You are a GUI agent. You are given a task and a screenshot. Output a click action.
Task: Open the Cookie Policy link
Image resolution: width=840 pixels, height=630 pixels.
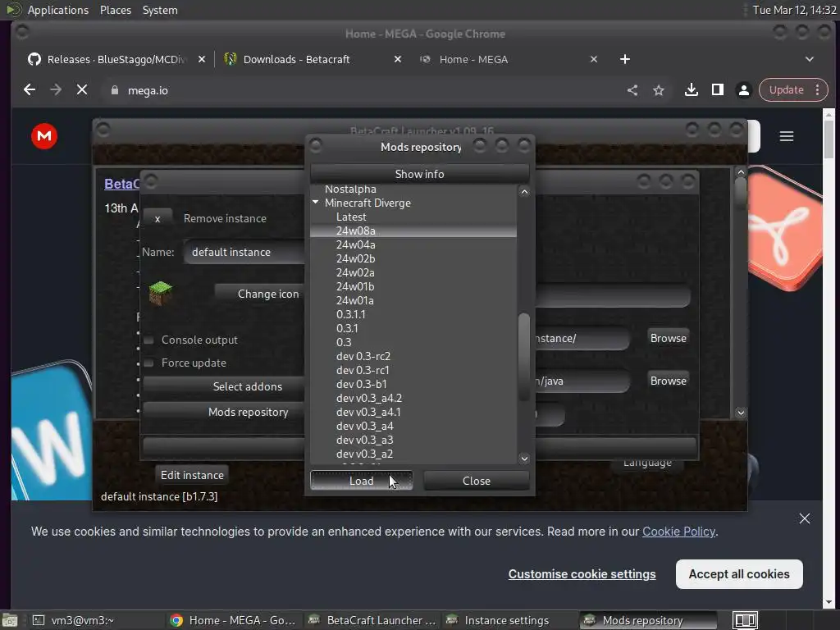point(678,532)
